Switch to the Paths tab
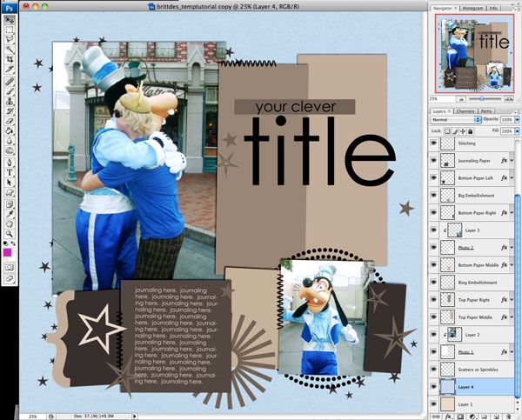Viewport: 522px width, 420px height. click(x=486, y=111)
